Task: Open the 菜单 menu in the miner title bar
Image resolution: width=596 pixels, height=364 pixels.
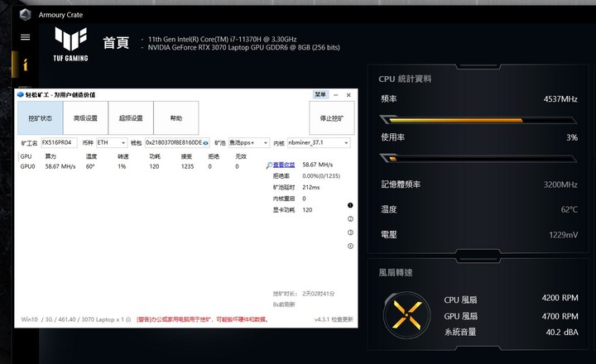Action: point(320,94)
